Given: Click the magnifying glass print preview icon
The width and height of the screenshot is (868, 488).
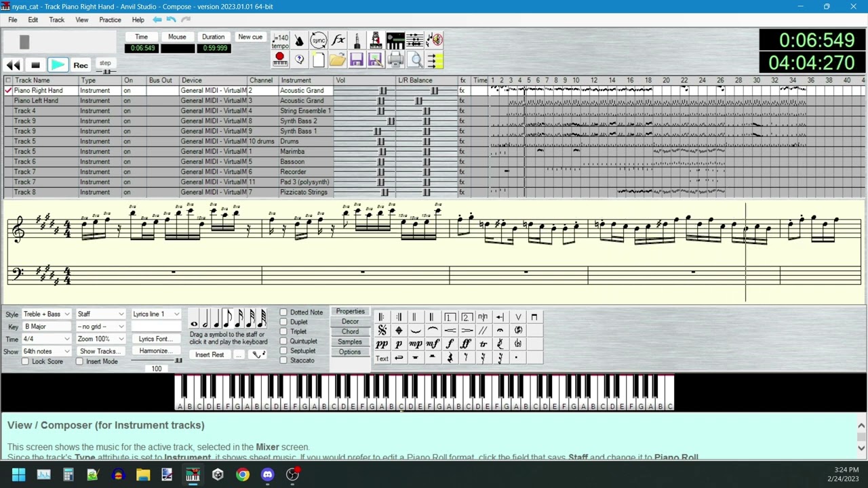Looking at the screenshot, I should (416, 60).
